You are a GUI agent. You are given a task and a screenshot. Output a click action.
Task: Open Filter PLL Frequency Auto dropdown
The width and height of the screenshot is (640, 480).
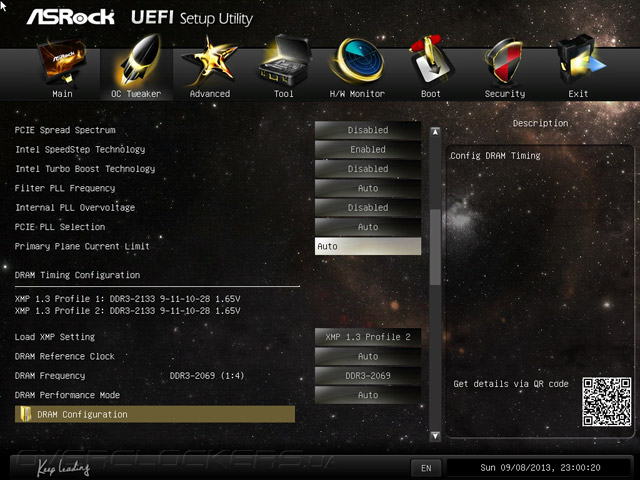[368, 188]
